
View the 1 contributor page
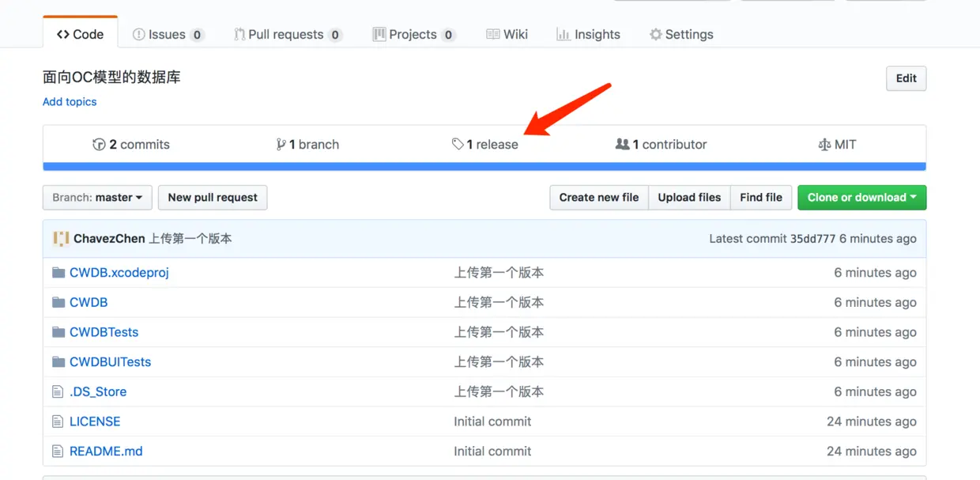[661, 145]
